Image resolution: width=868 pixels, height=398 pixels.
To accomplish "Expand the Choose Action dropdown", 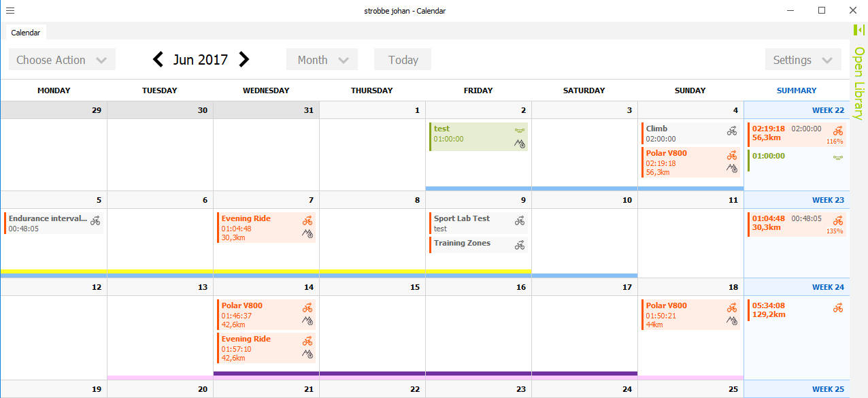I will point(62,60).
